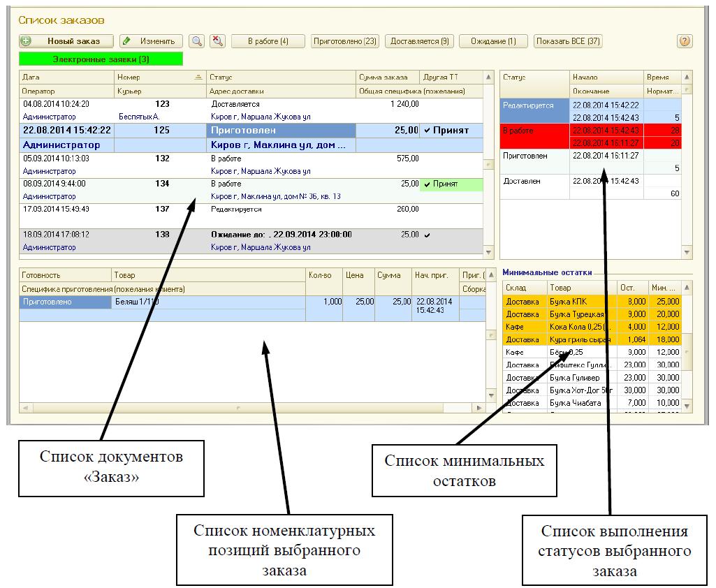Viewport: 716px width, 588px height.
Task: Select order 137 with status Редактируется
Action: (x=251, y=216)
